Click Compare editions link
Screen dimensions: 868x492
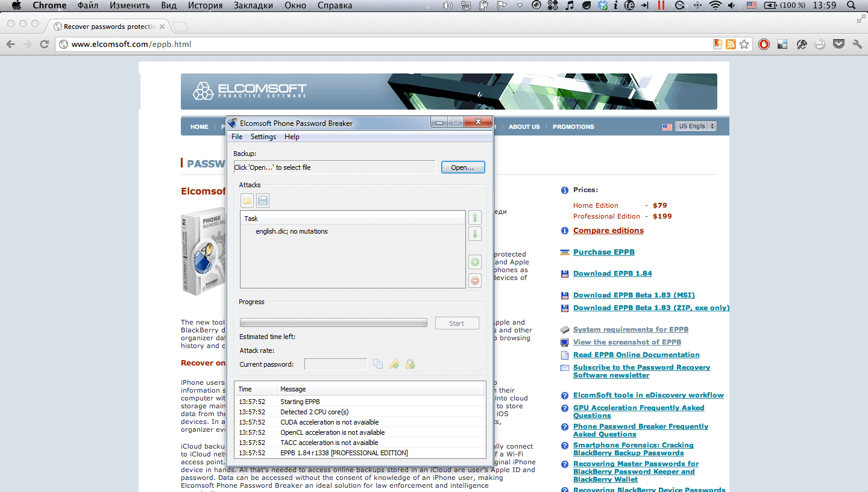pos(608,231)
